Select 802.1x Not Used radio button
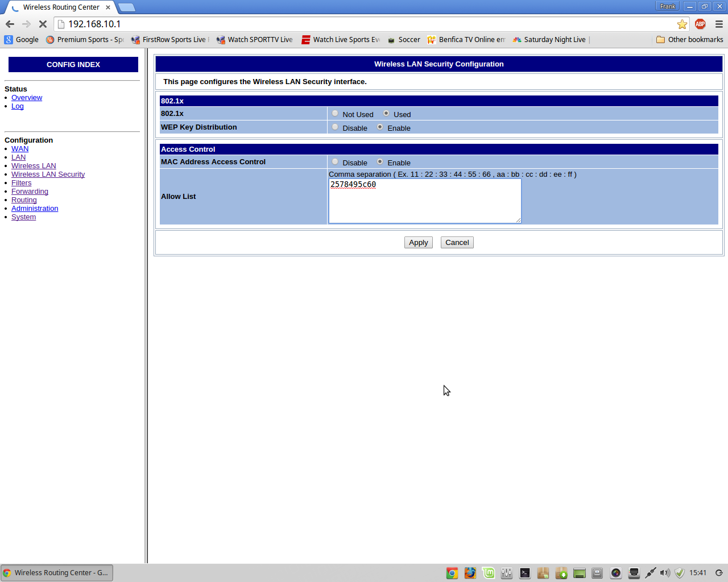 pos(335,114)
